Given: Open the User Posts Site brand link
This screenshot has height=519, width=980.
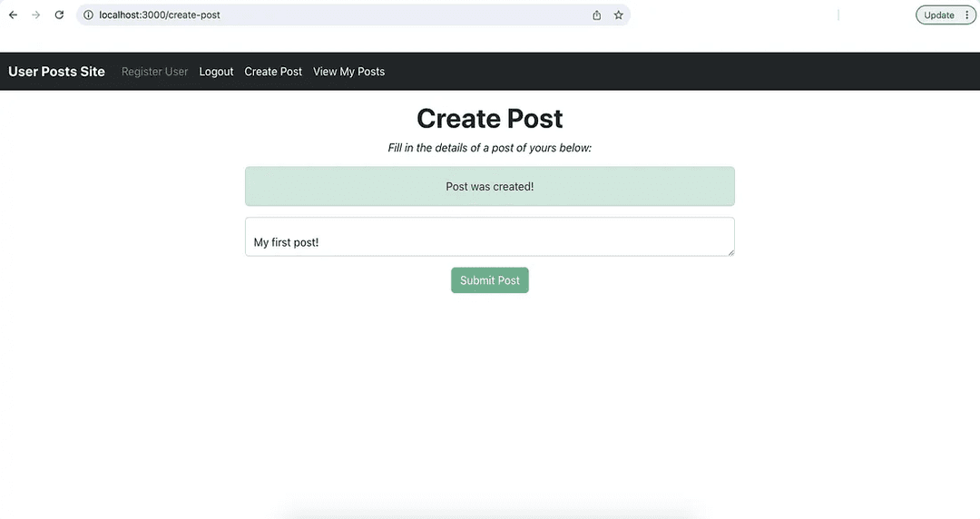Looking at the screenshot, I should (x=56, y=72).
